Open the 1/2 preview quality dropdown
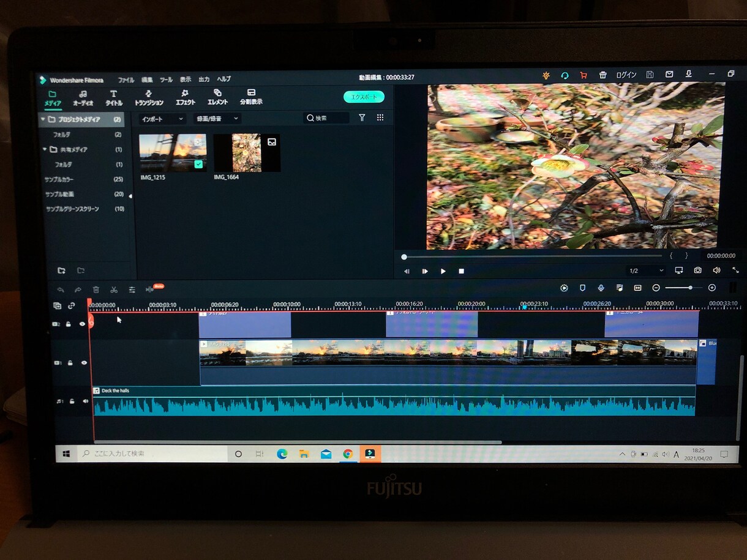 (646, 271)
